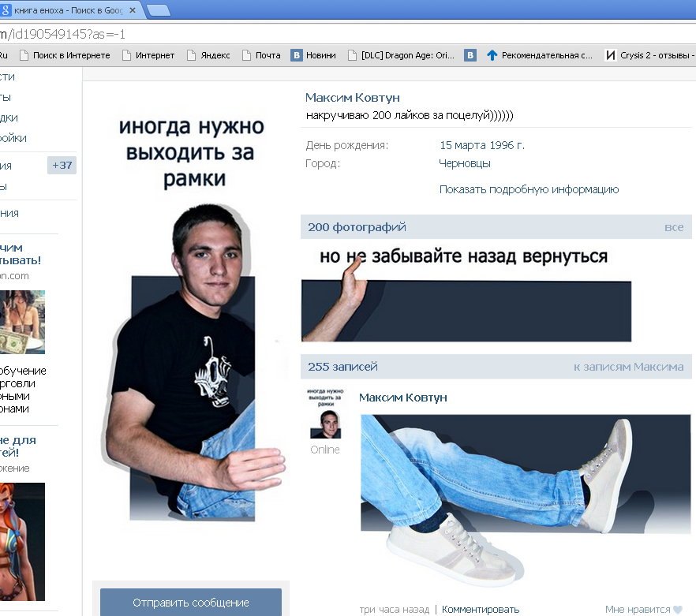
Task: Open the large profile photo
Action: [190, 315]
